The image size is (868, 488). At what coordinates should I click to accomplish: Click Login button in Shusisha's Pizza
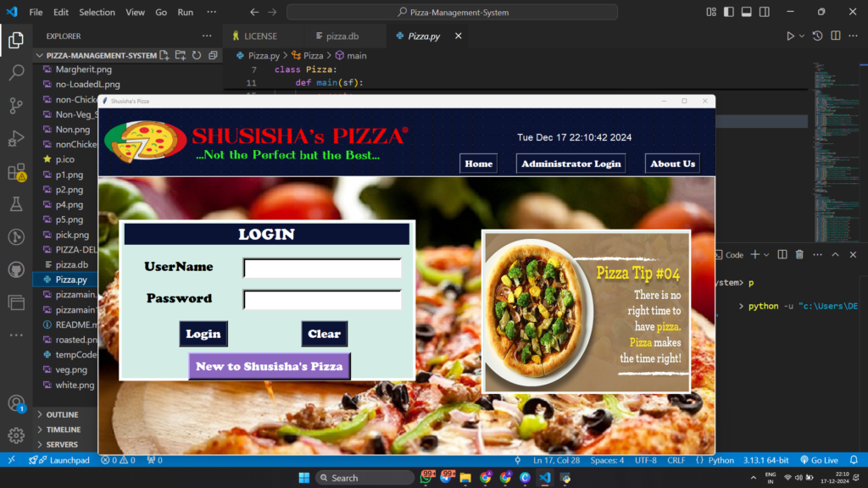pyautogui.click(x=203, y=334)
